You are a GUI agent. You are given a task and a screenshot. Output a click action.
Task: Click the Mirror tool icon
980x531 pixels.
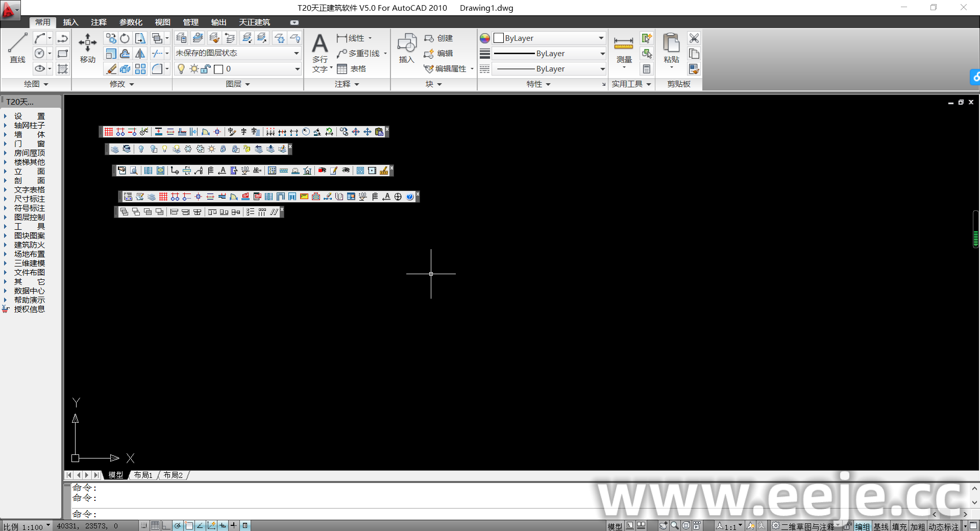click(x=140, y=54)
